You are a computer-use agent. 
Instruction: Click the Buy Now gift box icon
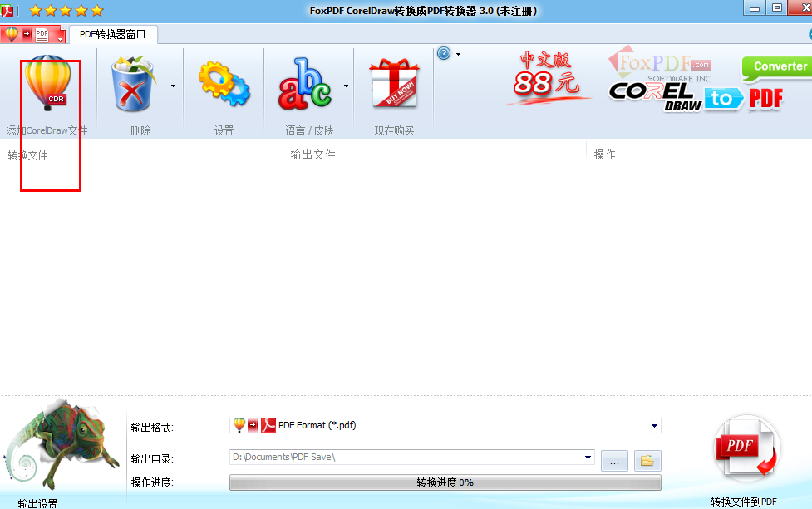[394, 83]
